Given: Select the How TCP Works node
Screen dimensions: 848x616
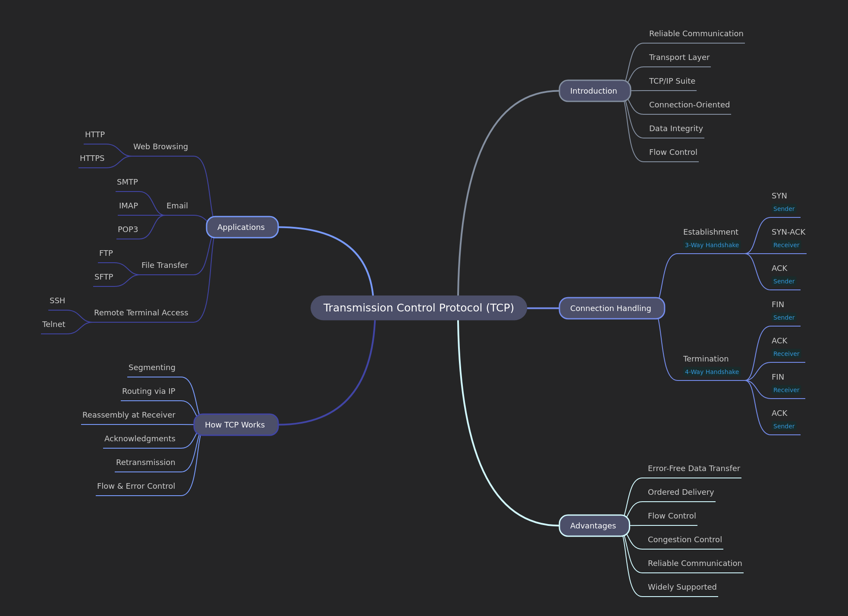Looking at the screenshot, I should (x=236, y=424).
